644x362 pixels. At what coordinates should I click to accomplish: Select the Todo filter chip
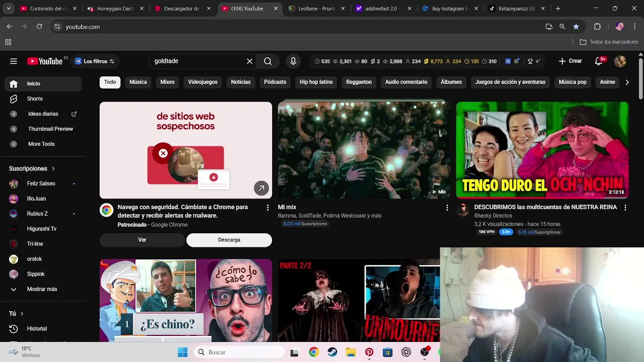(x=110, y=82)
